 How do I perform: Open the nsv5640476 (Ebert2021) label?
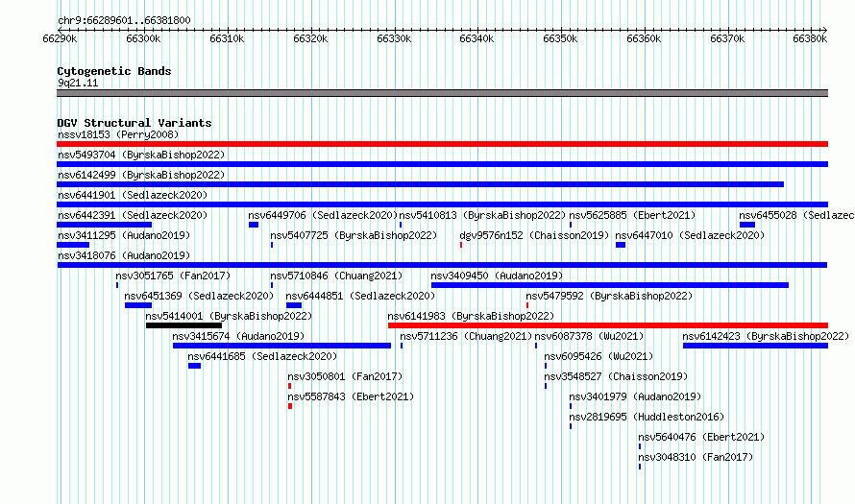pyautogui.click(x=701, y=437)
